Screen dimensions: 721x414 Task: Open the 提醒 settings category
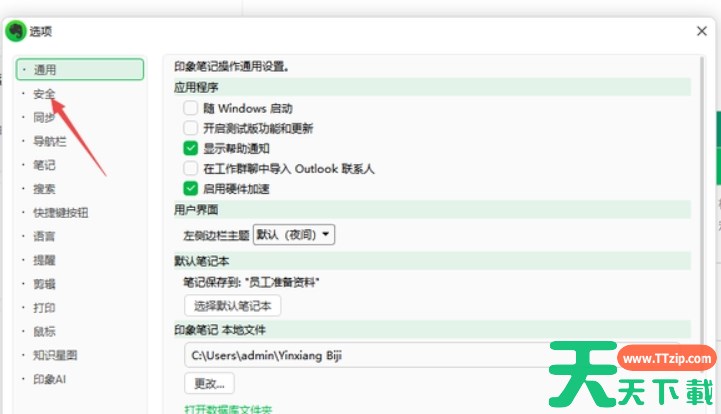pyautogui.click(x=44, y=260)
